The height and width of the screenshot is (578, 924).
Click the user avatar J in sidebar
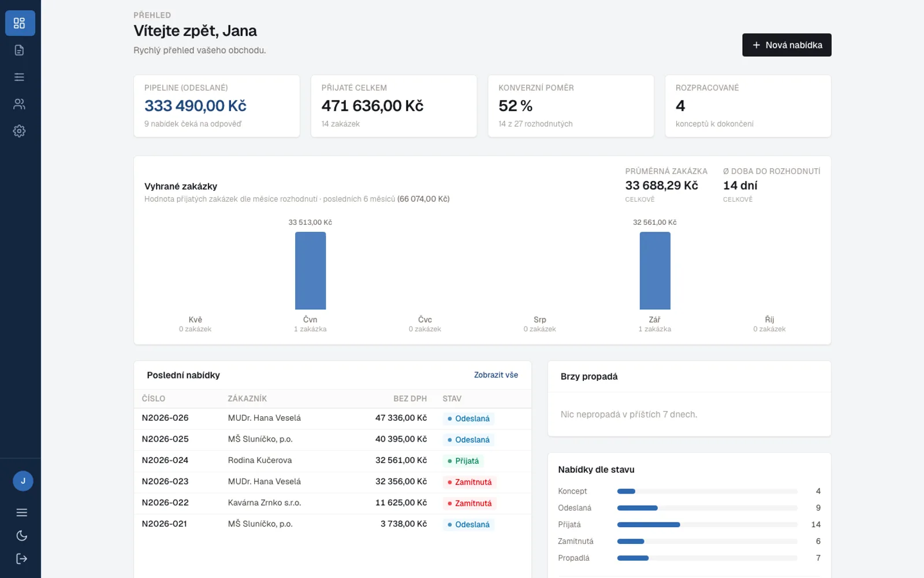pyautogui.click(x=23, y=481)
